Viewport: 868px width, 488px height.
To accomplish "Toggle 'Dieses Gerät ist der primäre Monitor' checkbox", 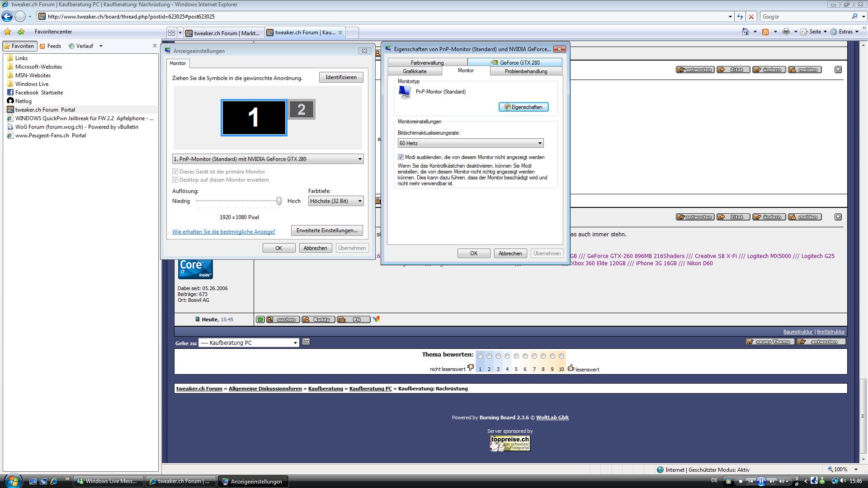I will (175, 172).
